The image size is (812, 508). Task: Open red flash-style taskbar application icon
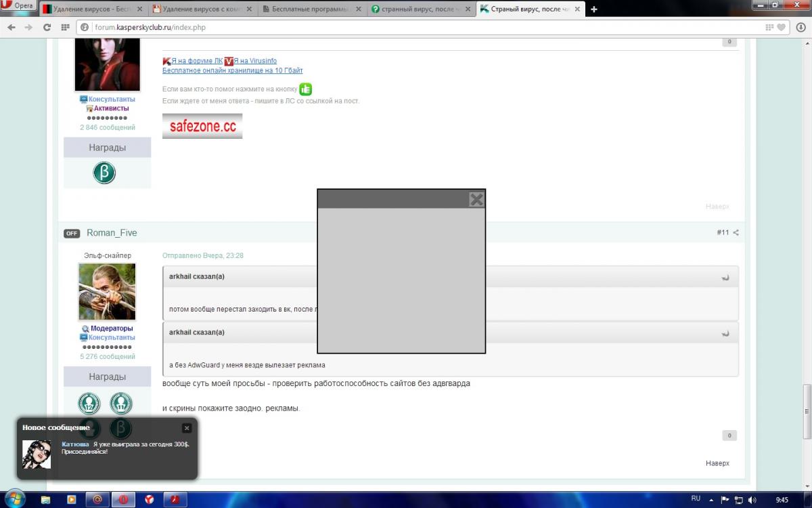point(175,500)
